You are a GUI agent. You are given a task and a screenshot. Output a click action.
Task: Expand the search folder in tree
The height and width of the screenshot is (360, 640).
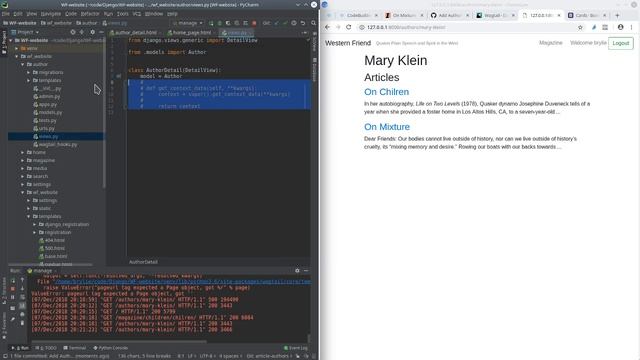click(23, 176)
